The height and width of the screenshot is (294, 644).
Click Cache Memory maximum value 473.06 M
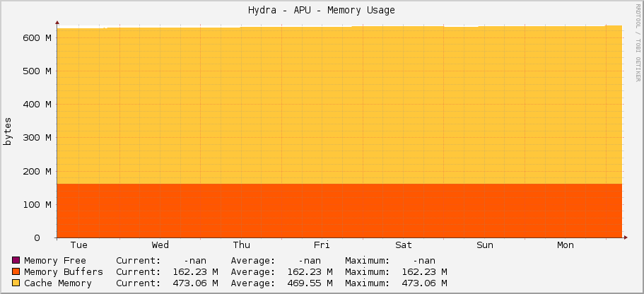pyautogui.click(x=424, y=283)
